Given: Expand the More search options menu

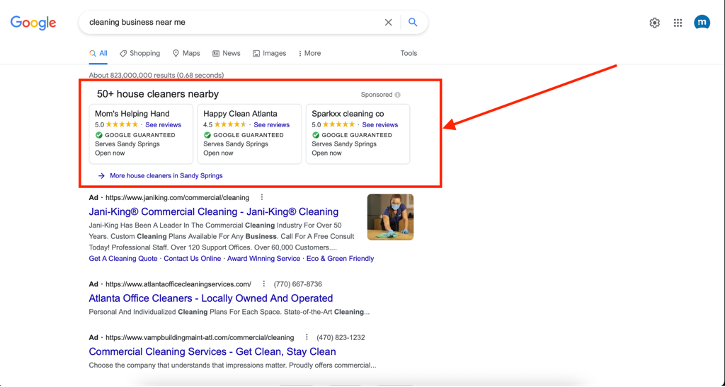Looking at the screenshot, I should click(x=310, y=53).
